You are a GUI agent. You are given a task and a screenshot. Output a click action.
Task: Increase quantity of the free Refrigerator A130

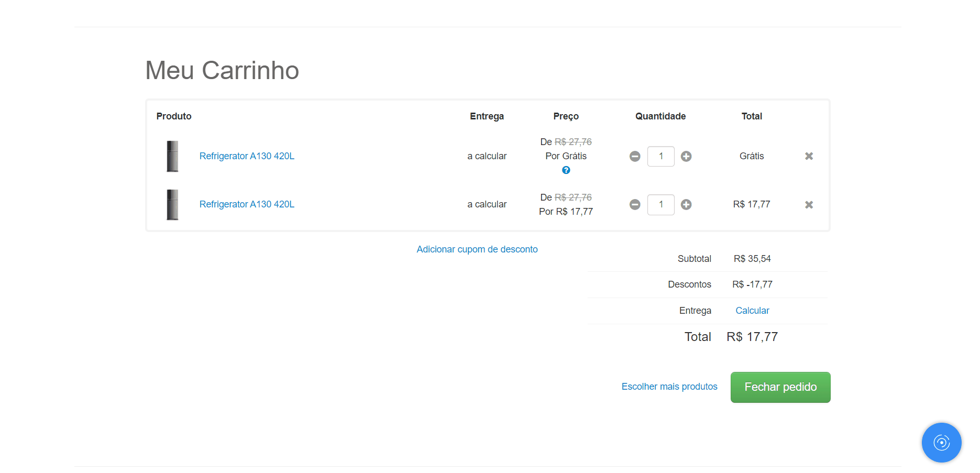coord(687,156)
